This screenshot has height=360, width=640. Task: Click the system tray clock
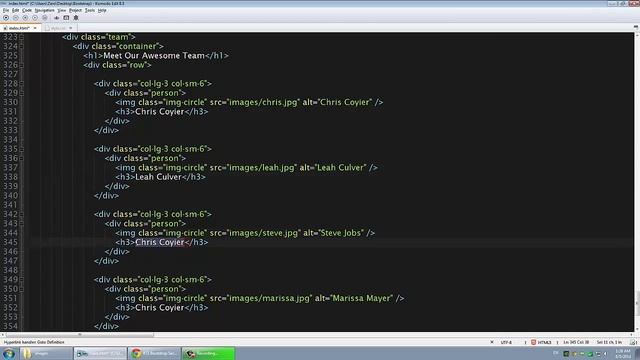click(623, 353)
